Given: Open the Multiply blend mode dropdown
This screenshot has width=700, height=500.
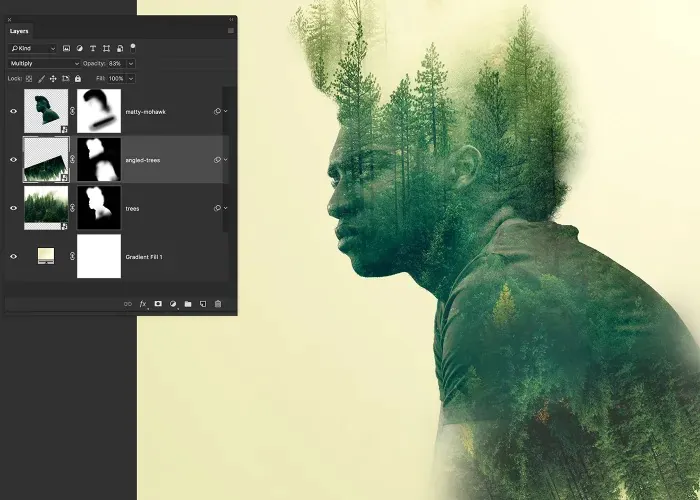Looking at the screenshot, I should (x=44, y=63).
